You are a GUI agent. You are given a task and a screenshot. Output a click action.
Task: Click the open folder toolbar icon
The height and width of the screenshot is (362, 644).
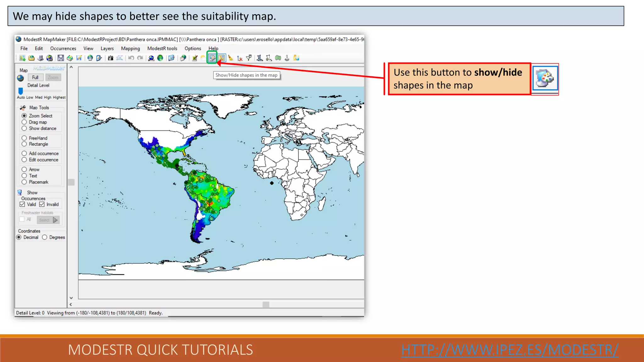tap(31, 58)
